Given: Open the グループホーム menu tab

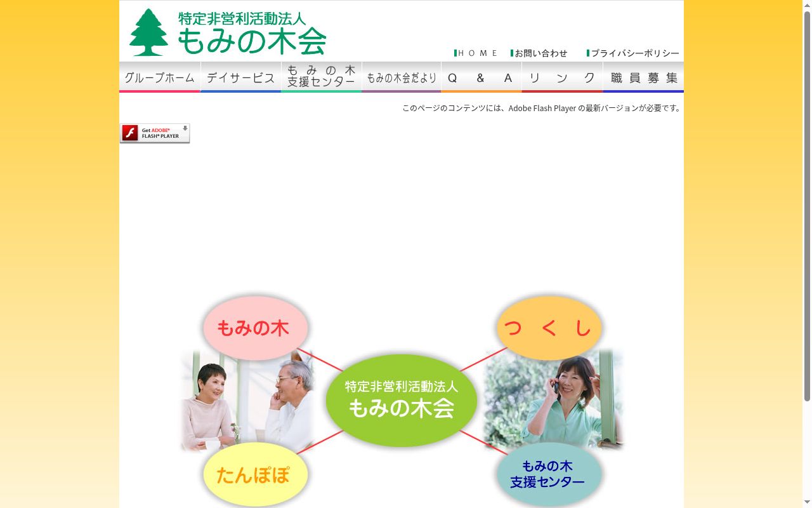Looking at the screenshot, I should [x=160, y=77].
